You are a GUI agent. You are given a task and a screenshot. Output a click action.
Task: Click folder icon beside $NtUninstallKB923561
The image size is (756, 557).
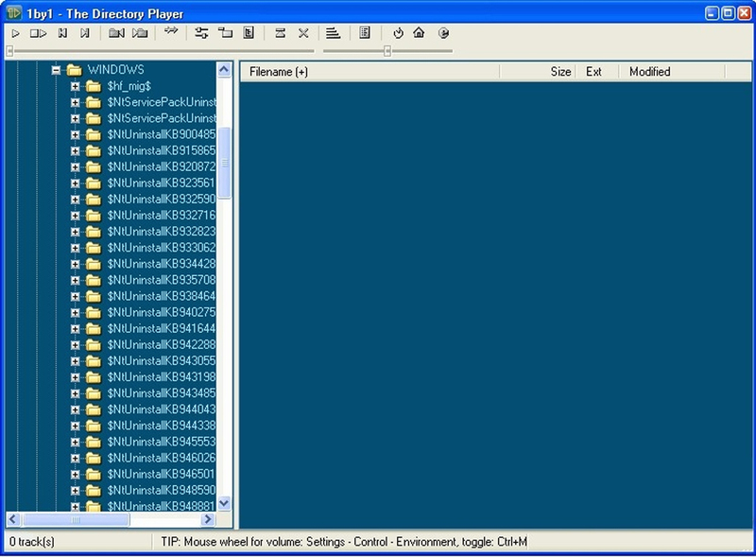click(x=94, y=183)
